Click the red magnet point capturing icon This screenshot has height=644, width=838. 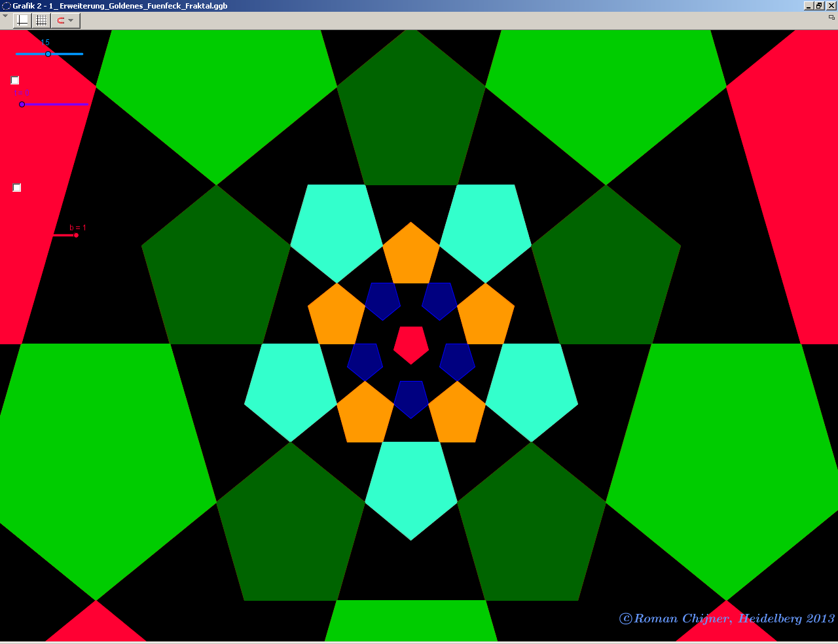(x=60, y=20)
